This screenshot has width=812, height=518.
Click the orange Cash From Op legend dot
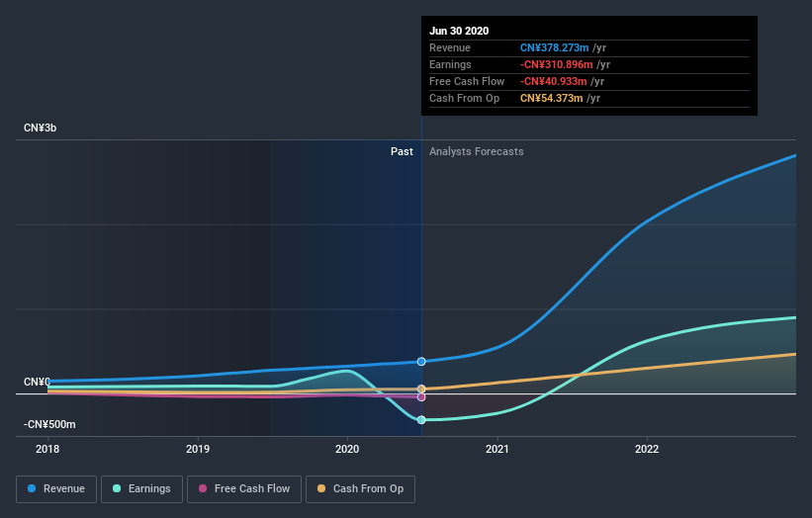click(321, 488)
